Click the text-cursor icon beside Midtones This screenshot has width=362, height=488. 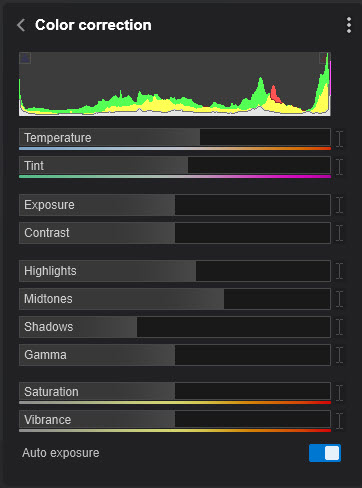pos(339,299)
